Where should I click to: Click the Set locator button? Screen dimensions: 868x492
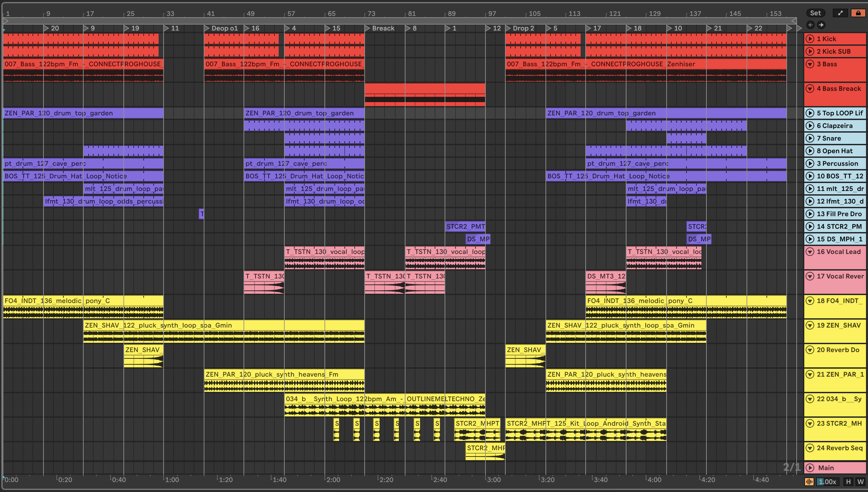(815, 13)
